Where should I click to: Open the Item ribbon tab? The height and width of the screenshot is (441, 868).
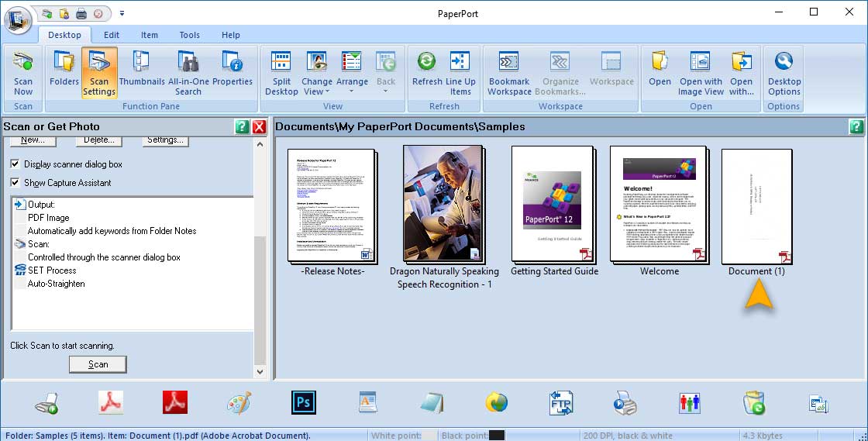pos(149,35)
